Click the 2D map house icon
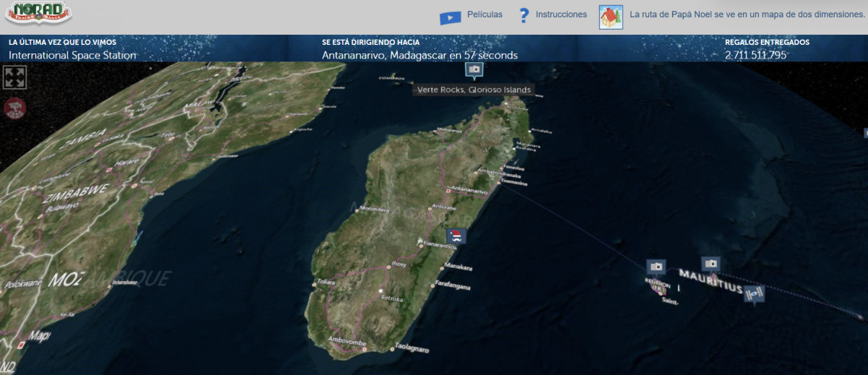 (610, 16)
